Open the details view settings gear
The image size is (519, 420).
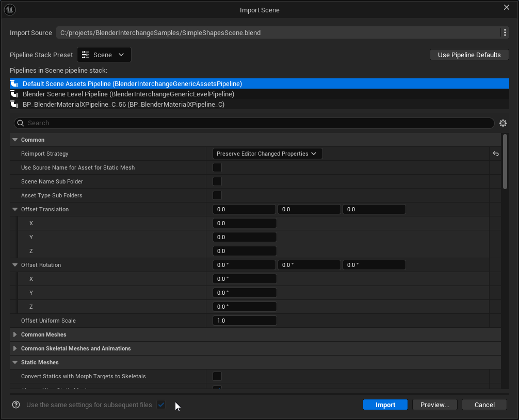[503, 123]
